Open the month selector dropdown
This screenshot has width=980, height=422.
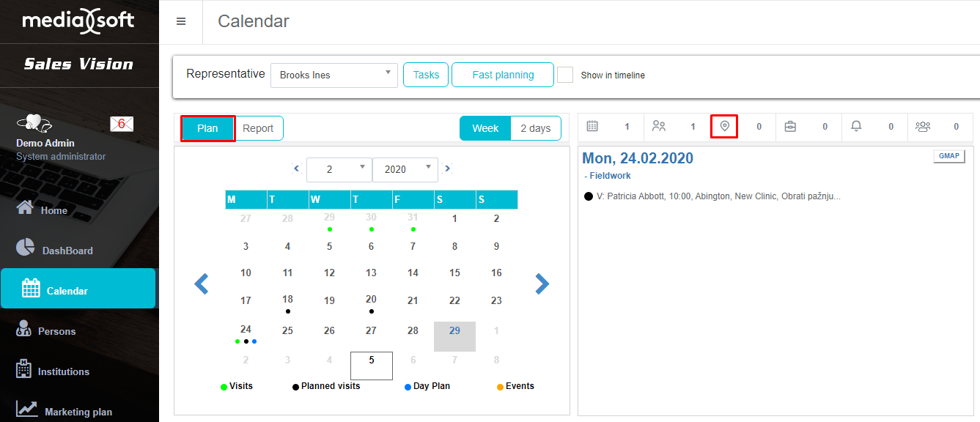click(339, 169)
